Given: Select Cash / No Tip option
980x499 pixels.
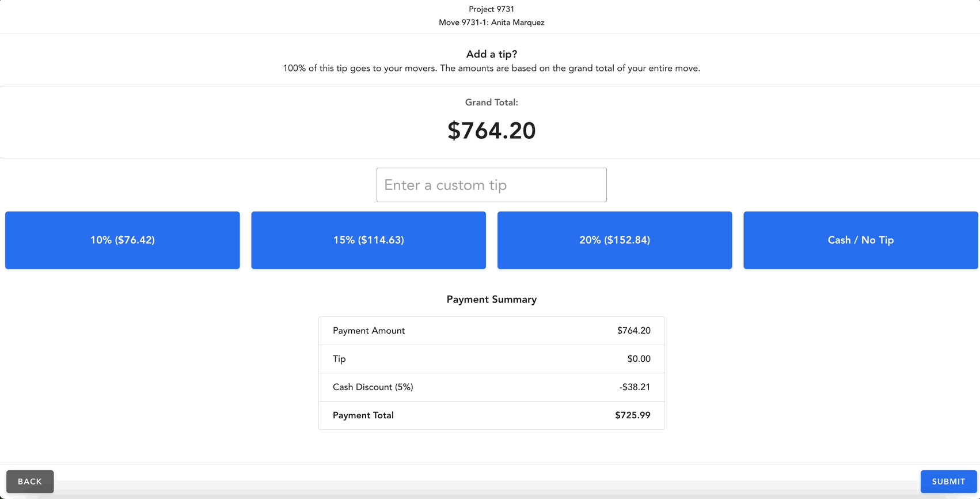Looking at the screenshot, I should [860, 240].
